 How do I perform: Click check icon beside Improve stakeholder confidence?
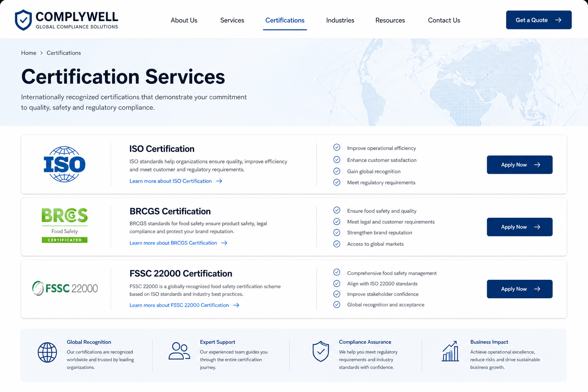point(337,294)
